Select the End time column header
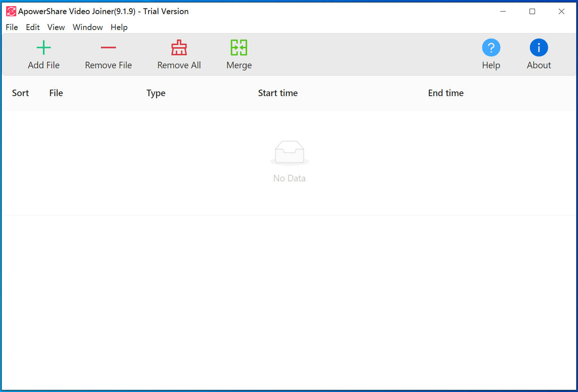This screenshot has width=578, height=392. click(x=446, y=93)
